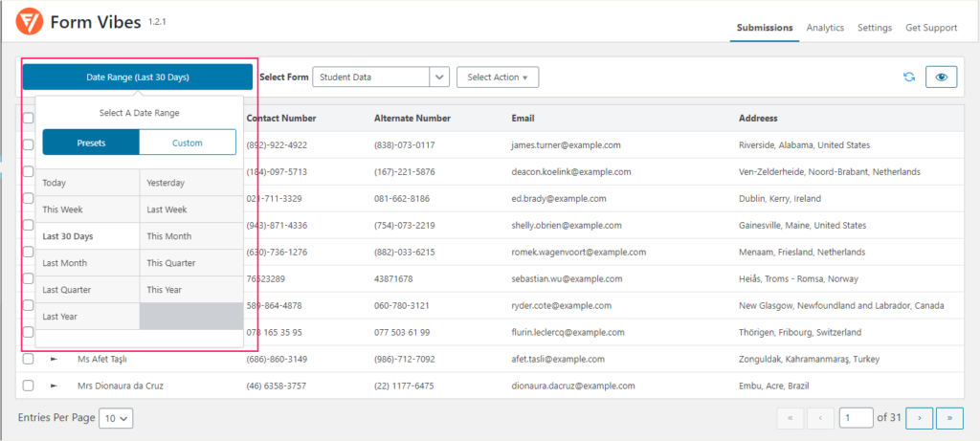Tick checkbox for Ms Afet Taşlı row
This screenshot has height=441, width=980.
(x=28, y=359)
